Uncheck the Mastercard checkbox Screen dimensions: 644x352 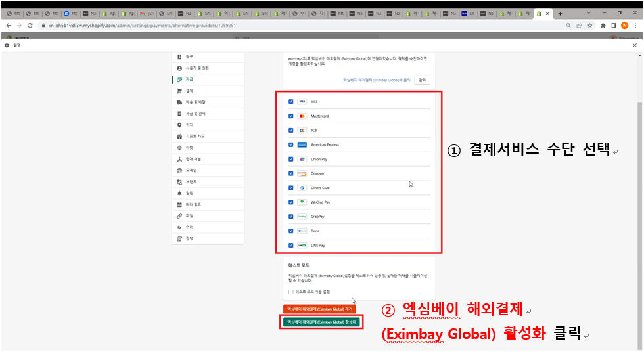290,116
